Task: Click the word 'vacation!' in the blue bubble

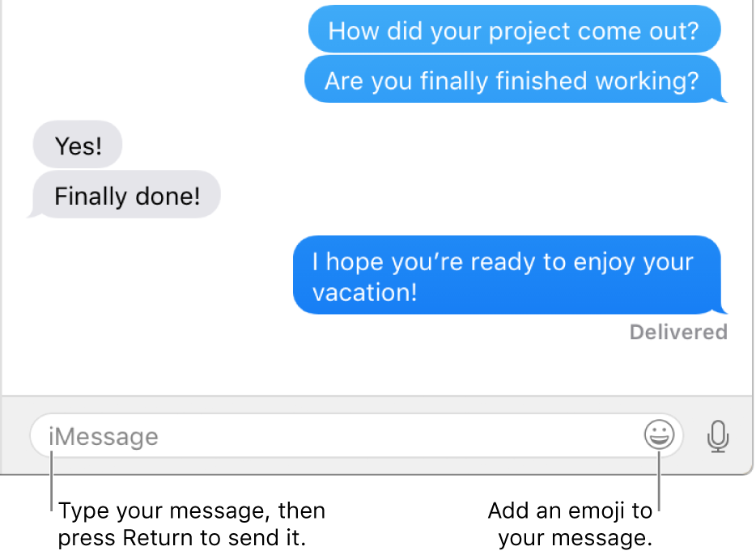Action: point(364,292)
